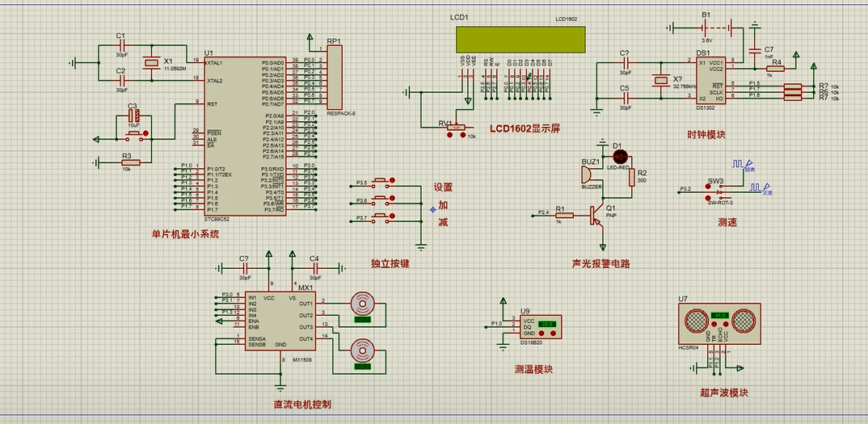This screenshot has height=424, width=868.
Task: Click the lower red actuator of SW3
Action: point(707,198)
